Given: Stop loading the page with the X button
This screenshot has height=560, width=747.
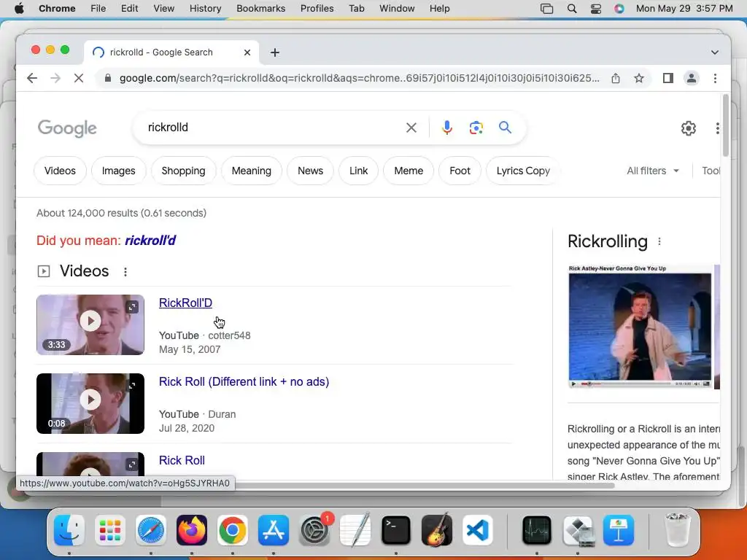Looking at the screenshot, I should tap(79, 78).
